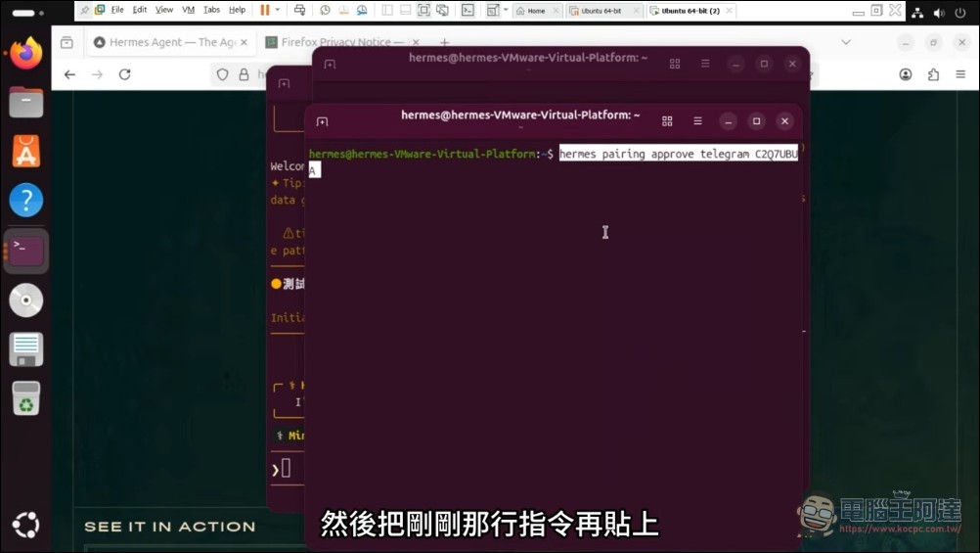Viewport: 980px width, 553px height.
Task: Open tab overview grid in middle terminal
Action: pos(675,64)
